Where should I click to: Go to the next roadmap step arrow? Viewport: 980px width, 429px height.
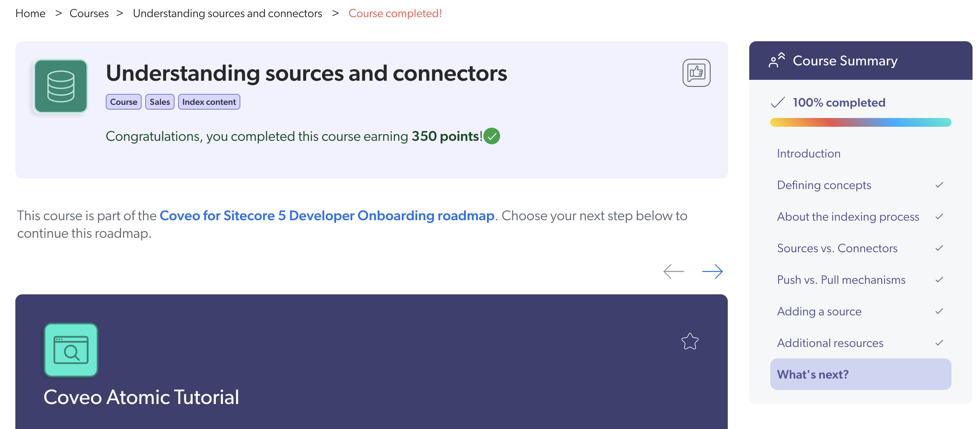tap(712, 272)
